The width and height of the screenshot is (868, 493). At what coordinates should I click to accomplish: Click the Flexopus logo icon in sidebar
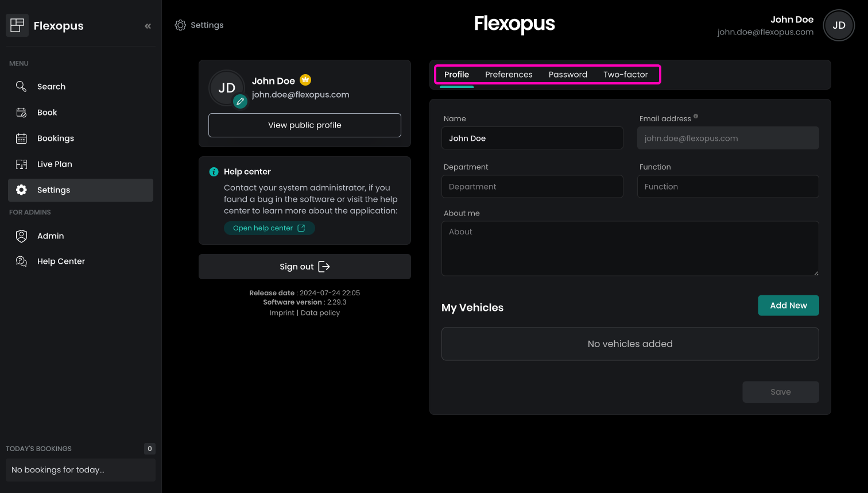17,25
